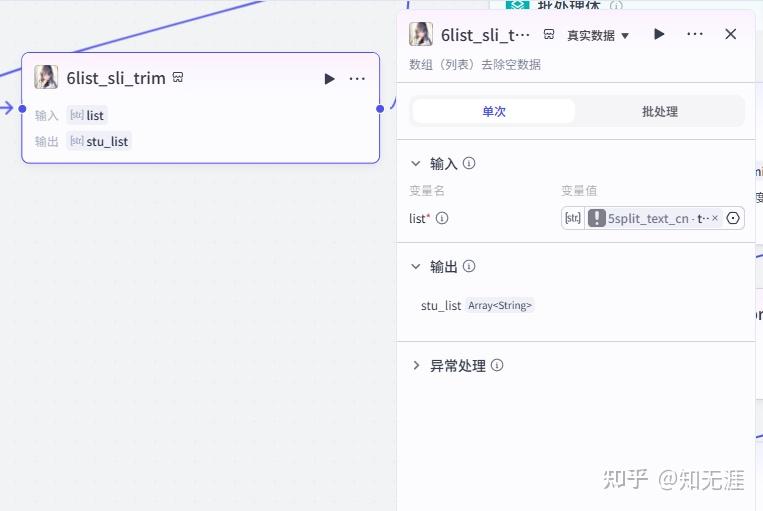The image size is (763, 511).
Task: Click the description 数组（列表）去除空数据
Action: point(475,65)
